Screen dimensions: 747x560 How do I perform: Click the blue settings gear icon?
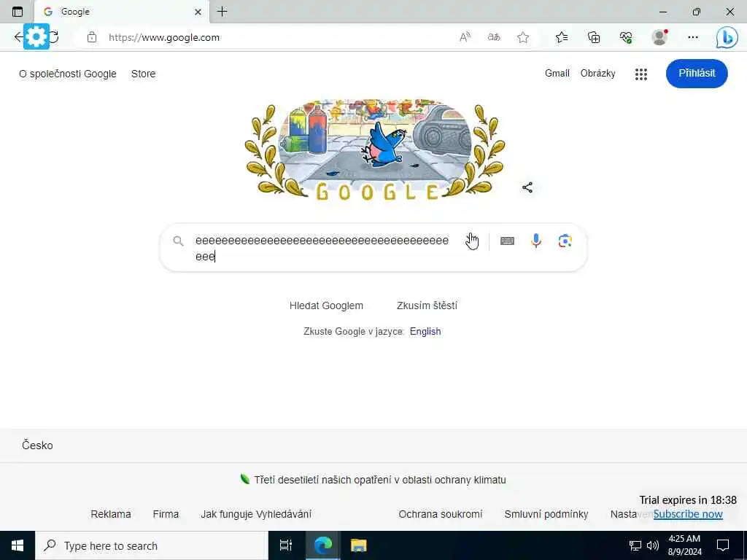36,36
